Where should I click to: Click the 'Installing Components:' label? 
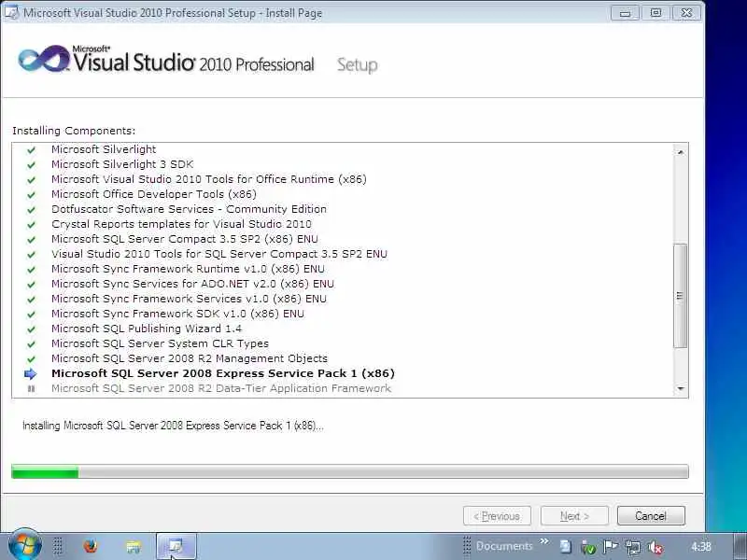(74, 131)
